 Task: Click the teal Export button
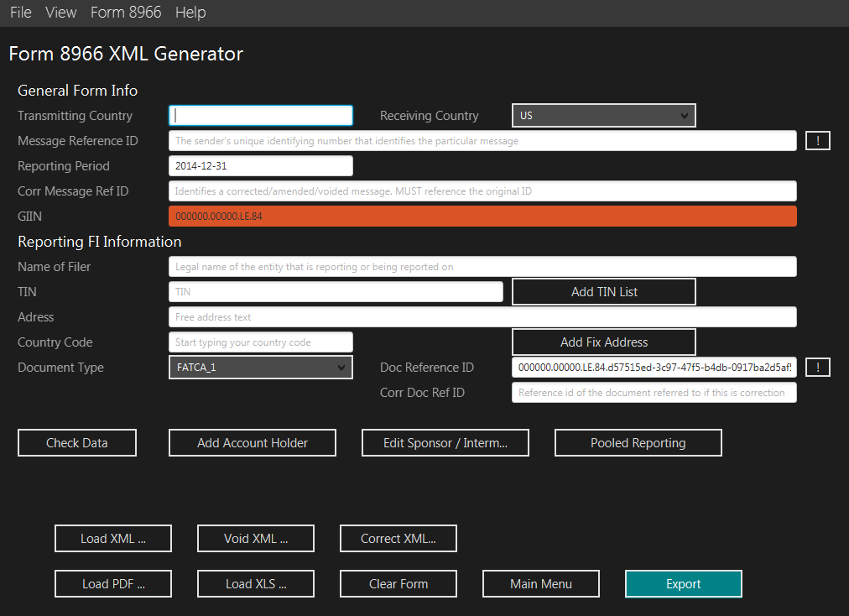point(684,584)
